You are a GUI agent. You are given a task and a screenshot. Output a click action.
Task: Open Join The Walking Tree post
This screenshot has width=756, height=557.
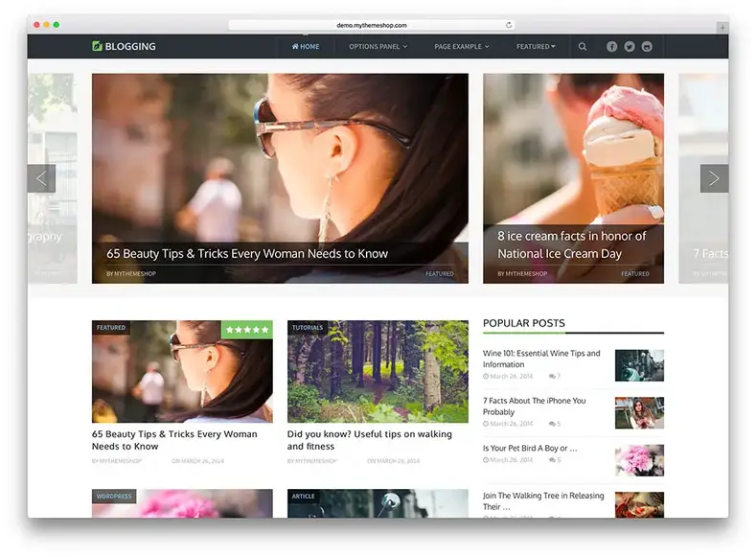[543, 501]
